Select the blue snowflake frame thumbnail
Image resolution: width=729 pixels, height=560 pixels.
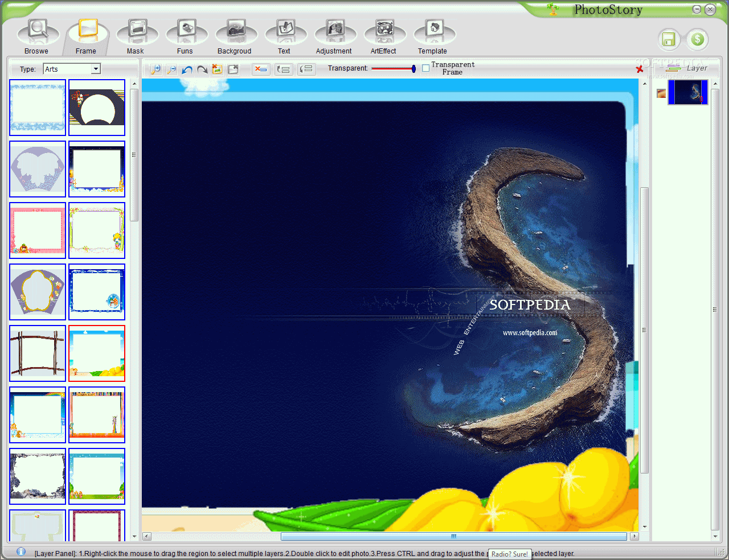[x=38, y=108]
